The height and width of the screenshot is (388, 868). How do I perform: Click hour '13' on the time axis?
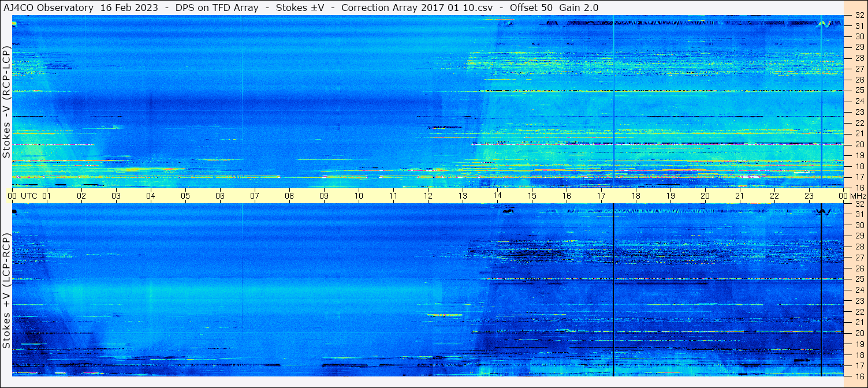pyautogui.click(x=463, y=196)
